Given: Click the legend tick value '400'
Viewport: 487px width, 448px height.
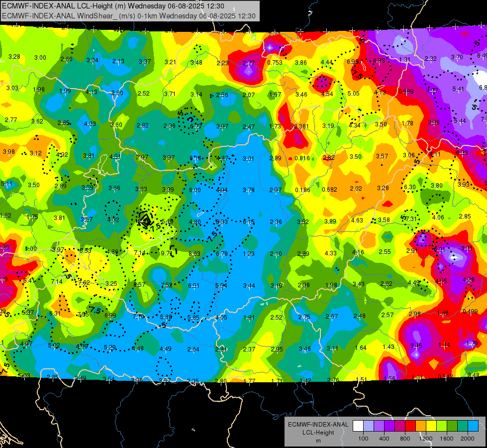Looking at the screenshot, I should coord(384,439).
